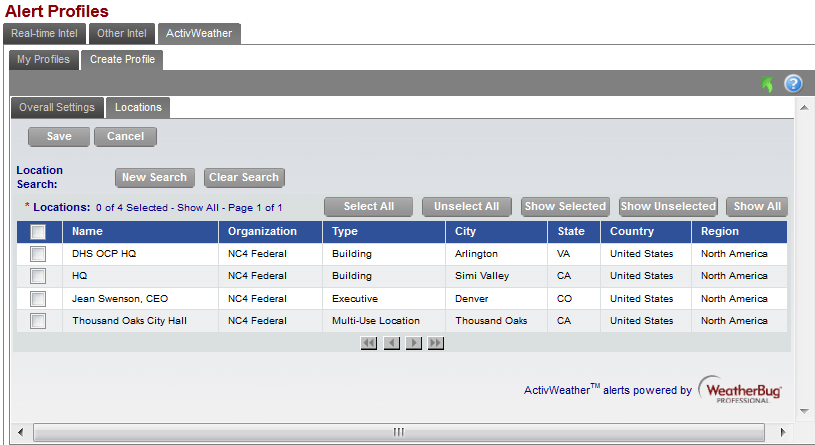Go to next page pagination icon
This screenshot has width=815, height=445.
click(x=414, y=343)
